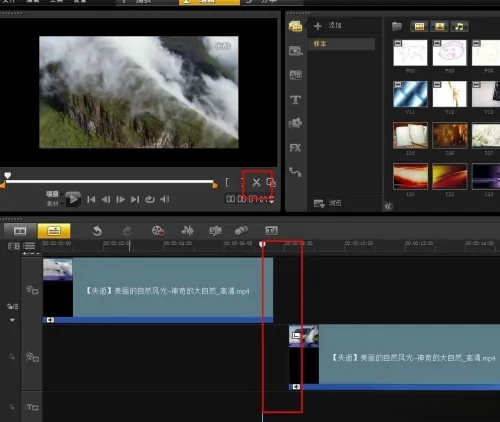The height and width of the screenshot is (422, 500).
Task: Open the Title library T icon
Action: tap(295, 99)
